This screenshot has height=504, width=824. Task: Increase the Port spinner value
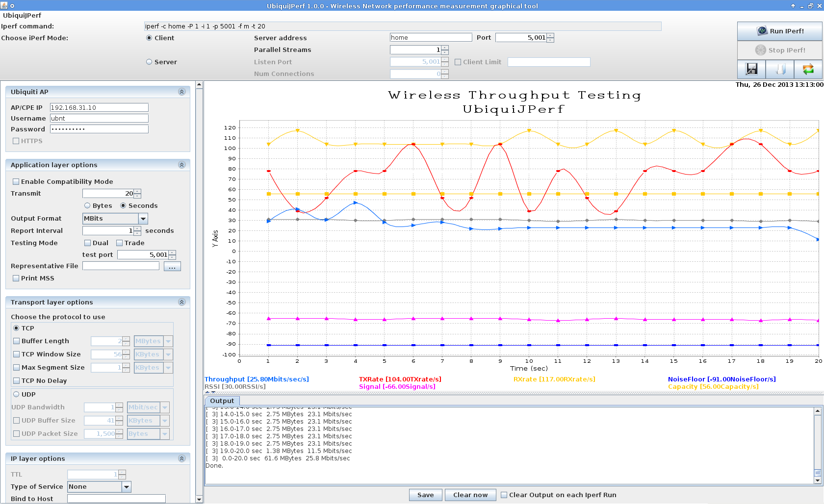click(550, 35)
